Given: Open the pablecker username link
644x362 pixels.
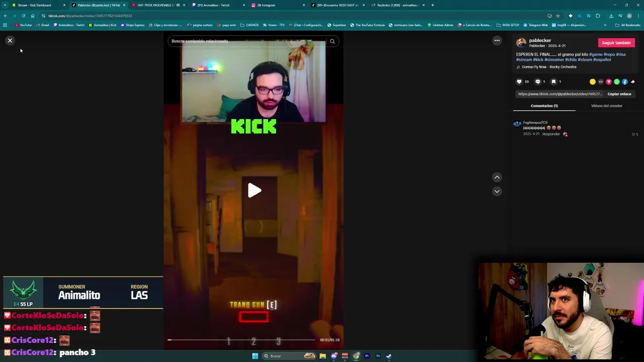Looking at the screenshot, I should [x=540, y=40].
